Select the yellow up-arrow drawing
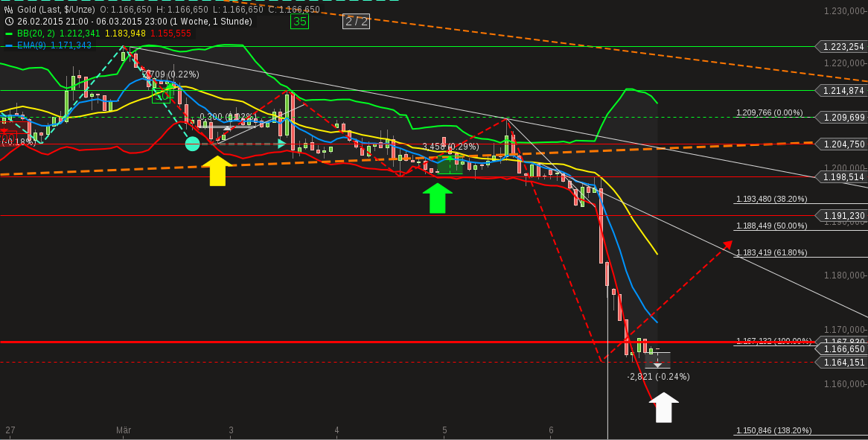 click(x=217, y=170)
